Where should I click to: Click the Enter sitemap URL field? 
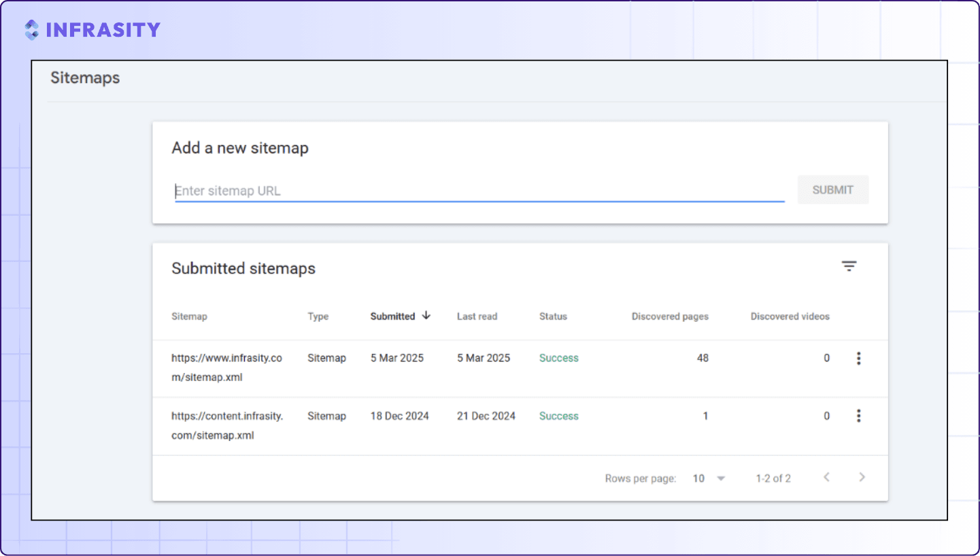(479, 191)
